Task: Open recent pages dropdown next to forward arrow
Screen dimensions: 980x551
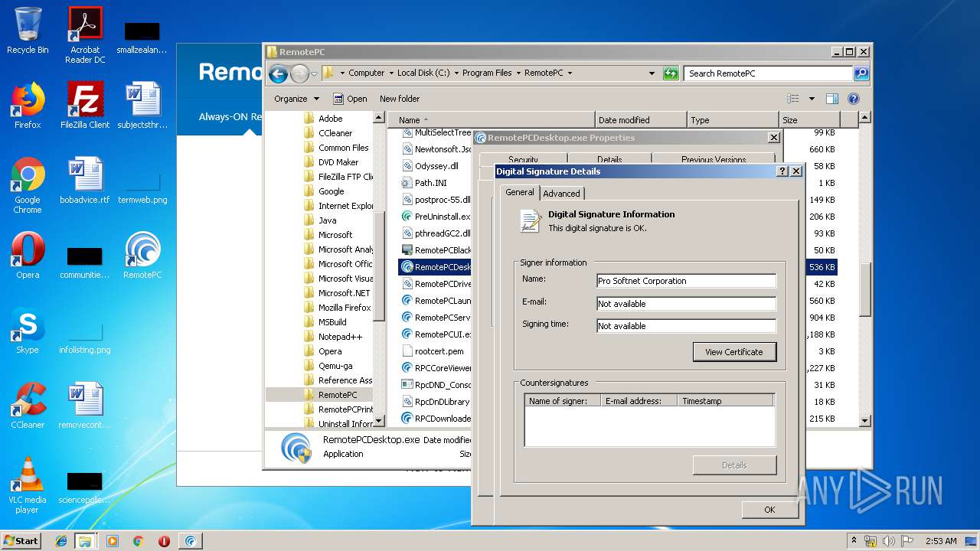Action: coord(314,73)
